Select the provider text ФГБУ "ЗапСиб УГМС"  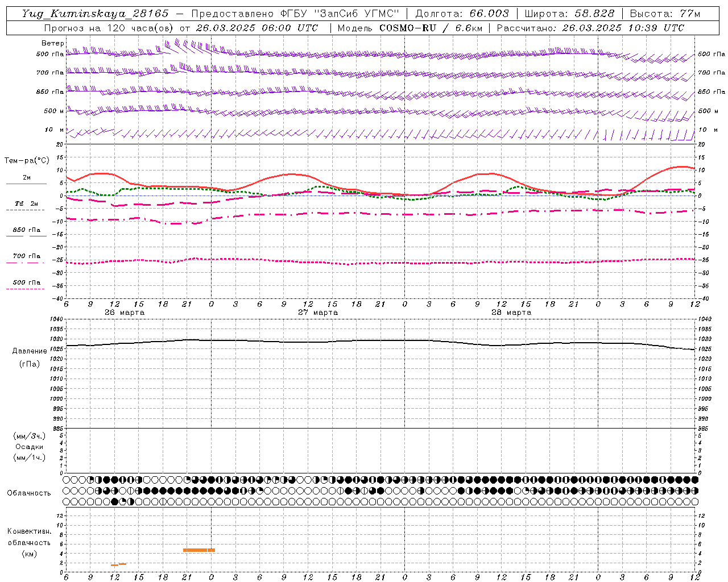pyautogui.click(x=340, y=14)
